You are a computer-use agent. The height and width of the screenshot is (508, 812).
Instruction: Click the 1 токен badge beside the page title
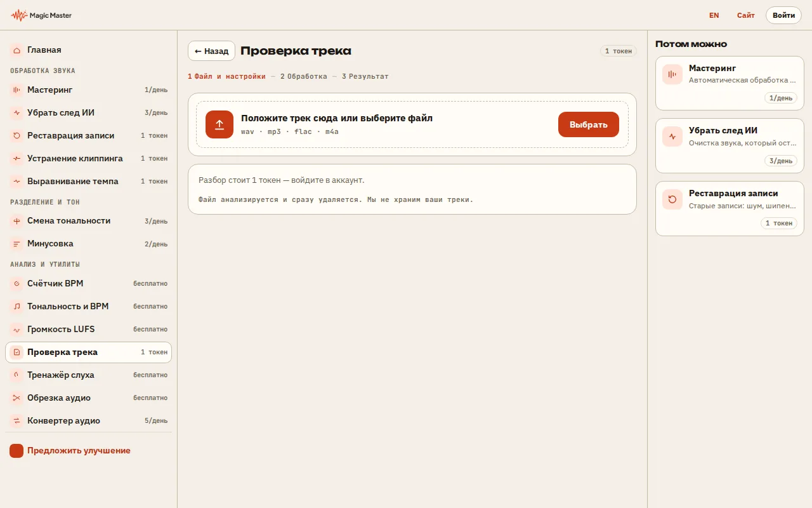[619, 51]
